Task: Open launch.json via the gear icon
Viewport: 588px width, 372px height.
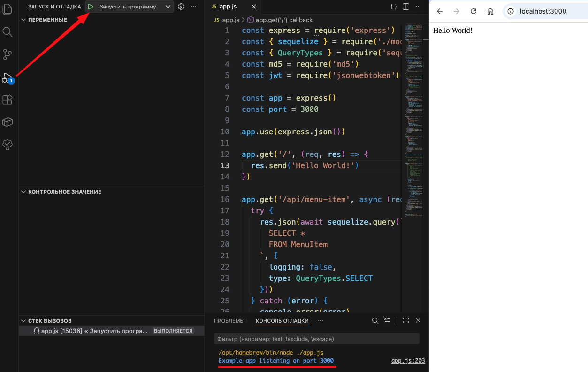Action: 181,7
